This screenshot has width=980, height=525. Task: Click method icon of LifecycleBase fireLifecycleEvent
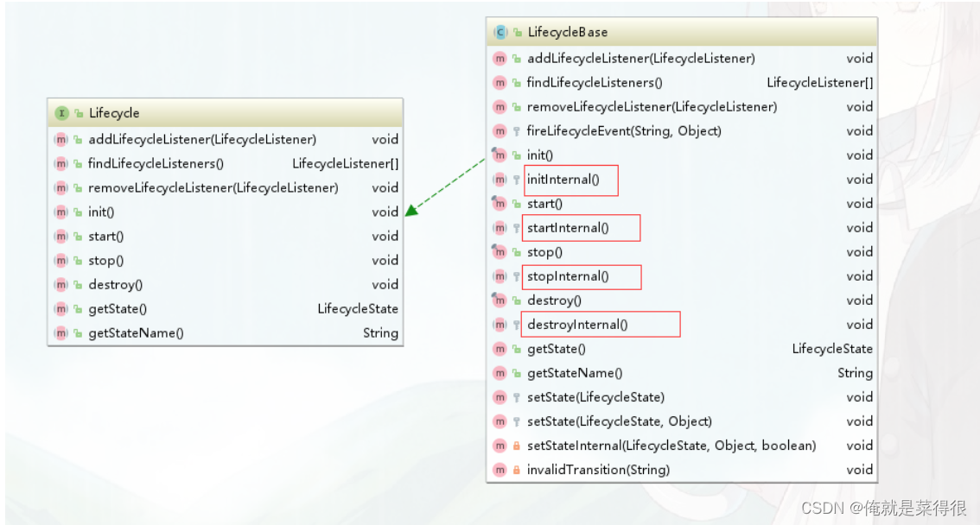500,131
